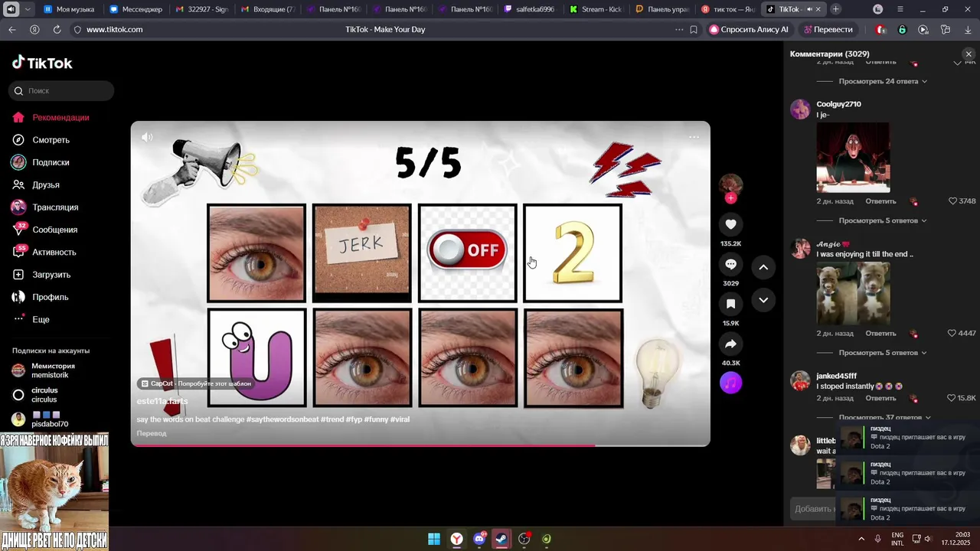Switch to salfetka6996 Twitch tab

coord(531,9)
